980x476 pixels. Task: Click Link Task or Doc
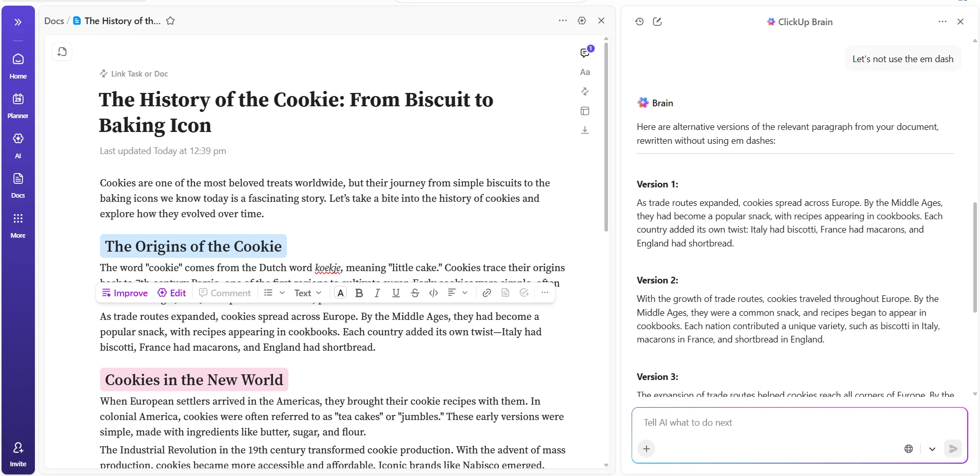(134, 73)
